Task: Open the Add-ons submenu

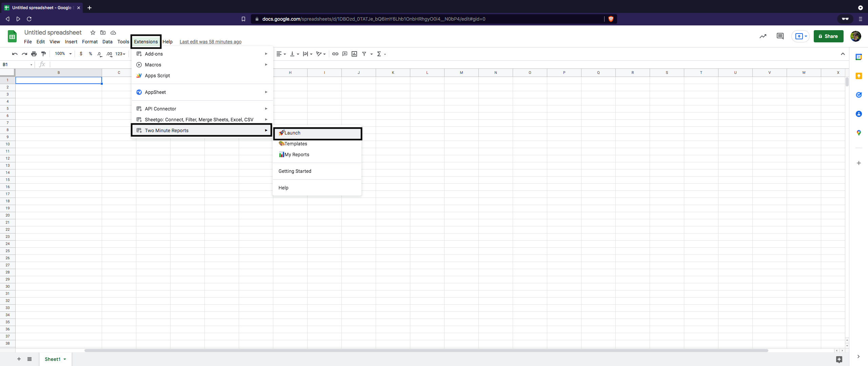Action: pos(202,54)
